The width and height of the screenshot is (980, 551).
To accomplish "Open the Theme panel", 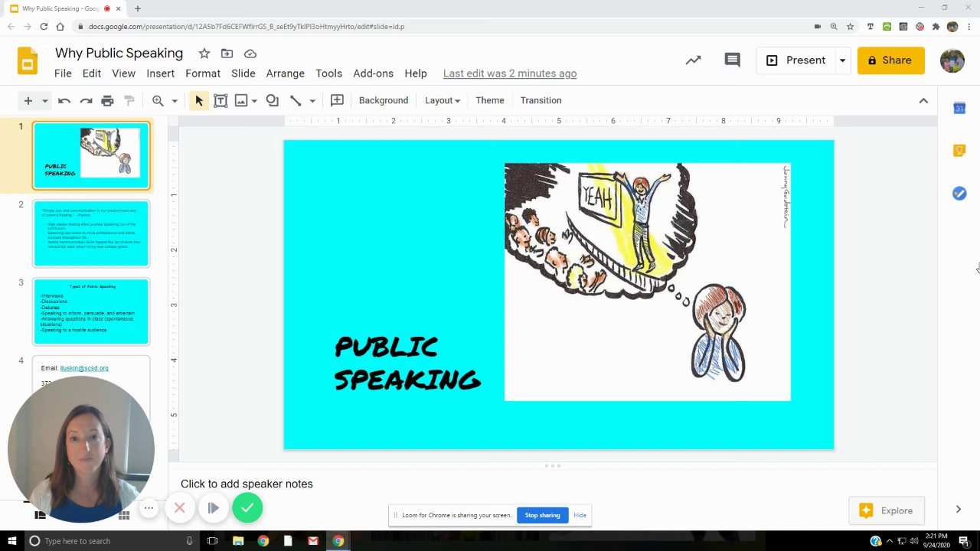I will point(490,100).
